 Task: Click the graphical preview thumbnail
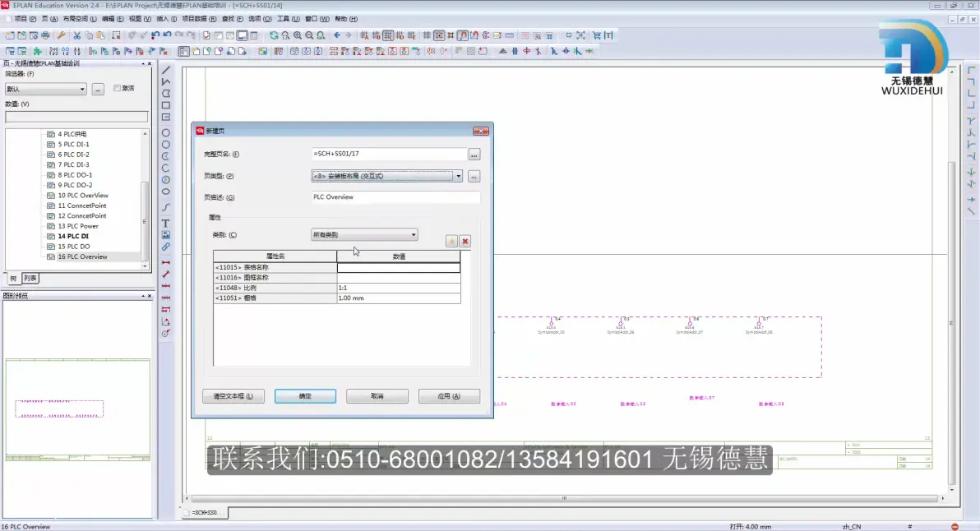click(77, 410)
